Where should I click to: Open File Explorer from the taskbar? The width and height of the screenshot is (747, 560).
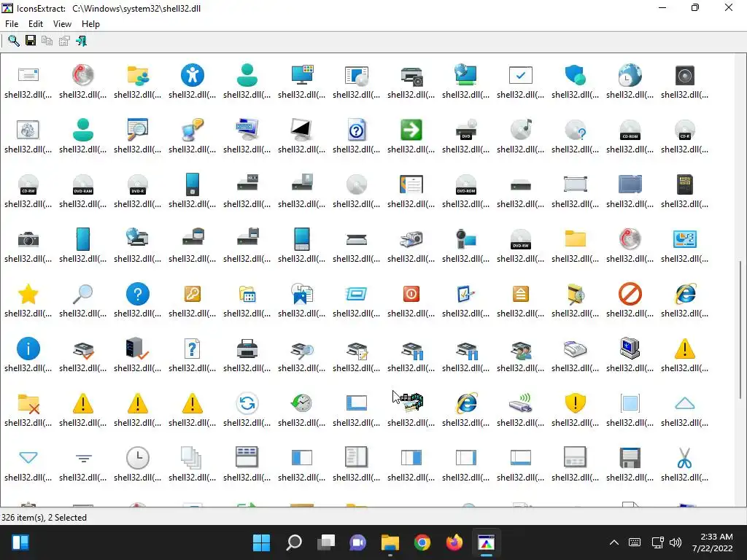coord(390,542)
